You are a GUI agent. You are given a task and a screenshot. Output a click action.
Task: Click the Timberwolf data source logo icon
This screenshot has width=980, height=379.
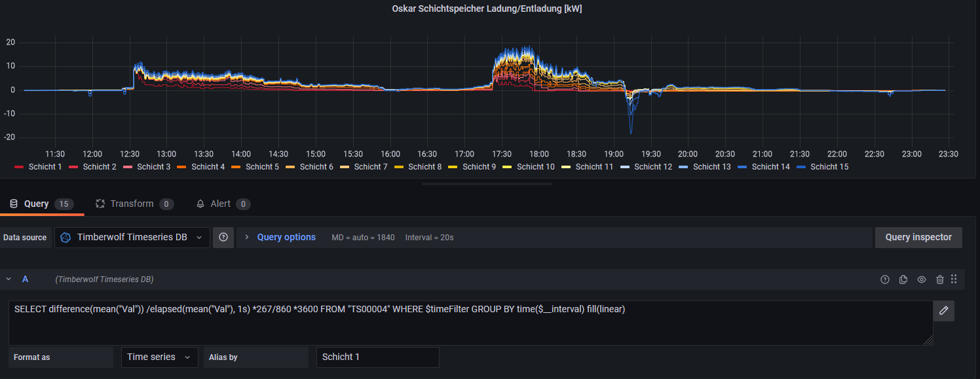tap(66, 238)
